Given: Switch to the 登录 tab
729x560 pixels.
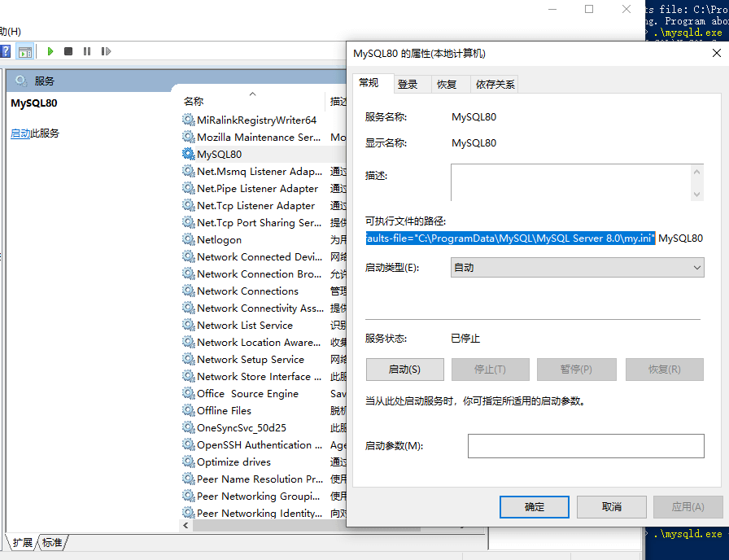Looking at the screenshot, I should pyautogui.click(x=408, y=84).
